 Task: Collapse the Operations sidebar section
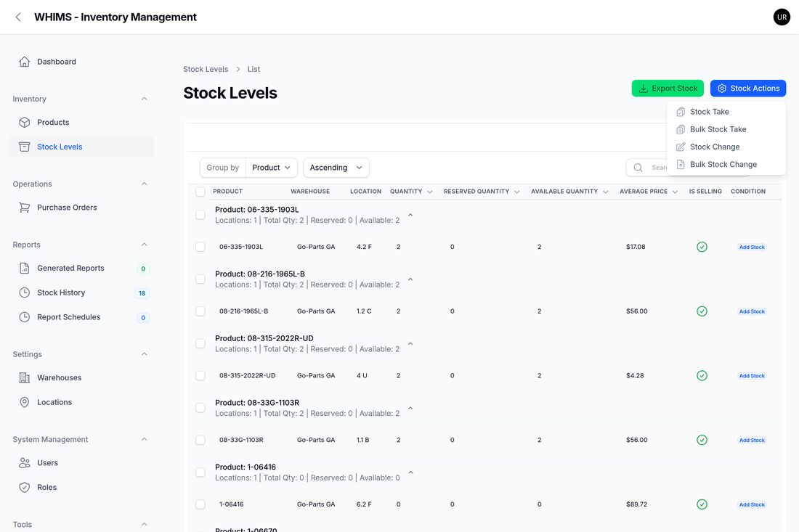[x=145, y=184]
